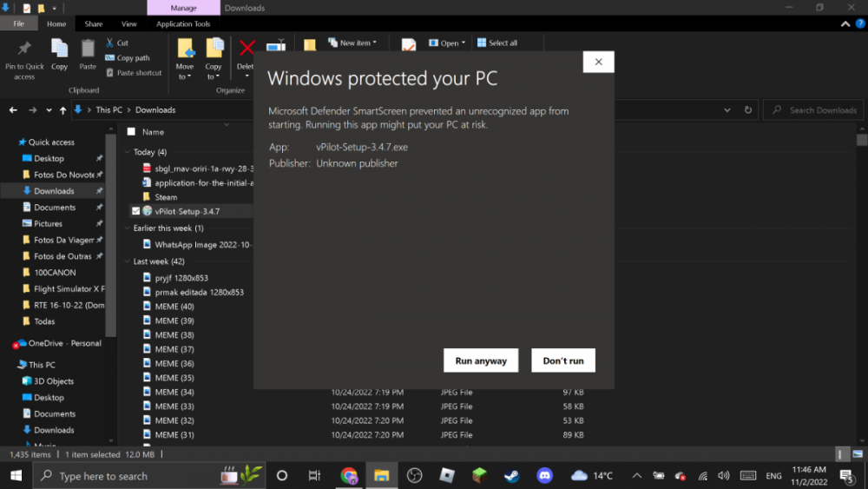
Task: Open Google Chrome from the taskbar
Action: 349,475
